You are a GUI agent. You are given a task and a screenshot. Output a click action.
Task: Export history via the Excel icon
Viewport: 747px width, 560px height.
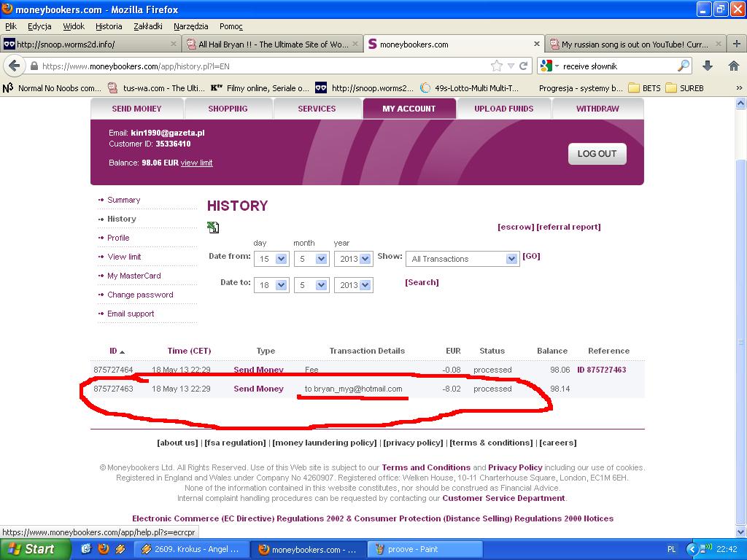[213, 227]
